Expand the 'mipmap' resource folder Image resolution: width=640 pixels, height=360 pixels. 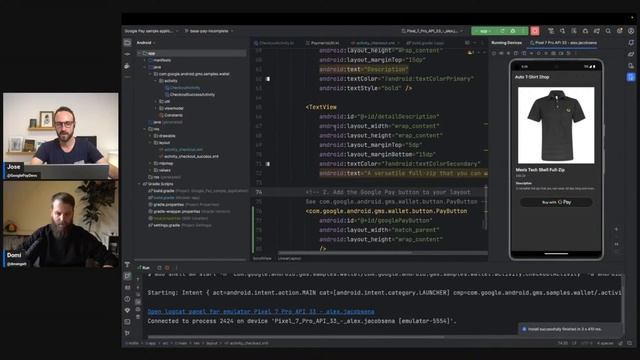point(150,163)
